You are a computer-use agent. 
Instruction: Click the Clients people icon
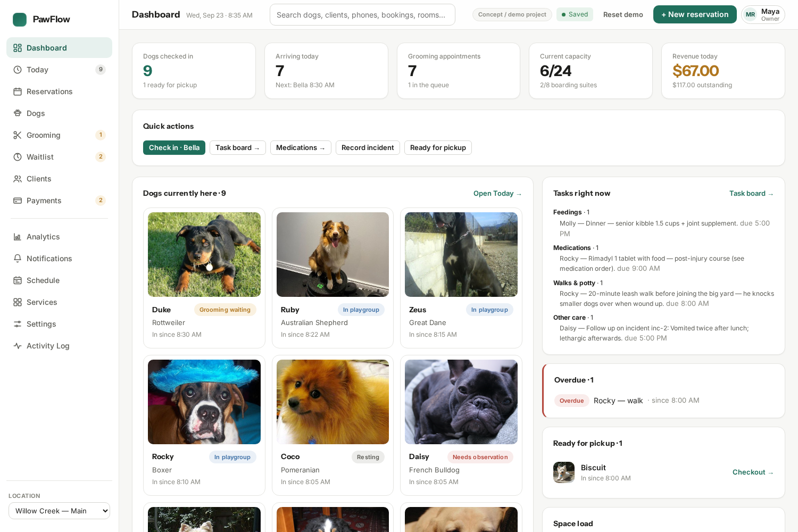pyautogui.click(x=18, y=179)
